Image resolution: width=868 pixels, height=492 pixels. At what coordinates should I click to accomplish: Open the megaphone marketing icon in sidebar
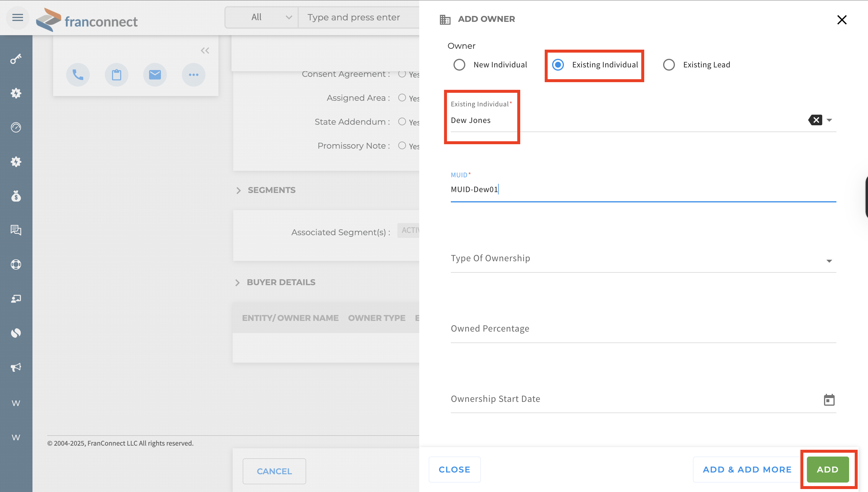(16, 367)
